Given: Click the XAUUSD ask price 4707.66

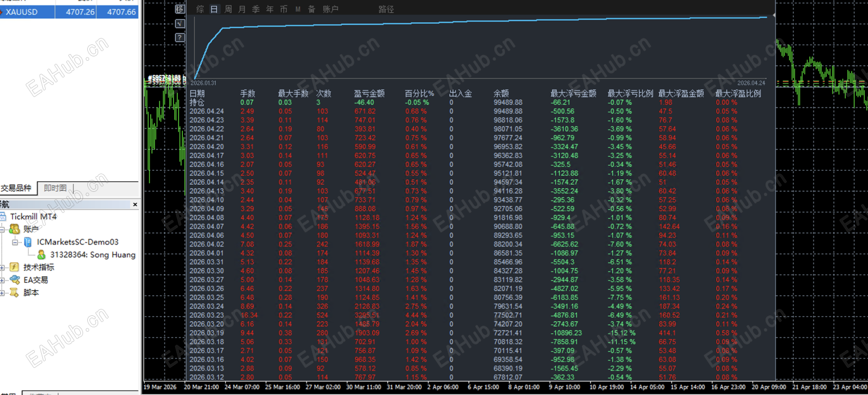Looking at the screenshot, I should [x=122, y=12].
